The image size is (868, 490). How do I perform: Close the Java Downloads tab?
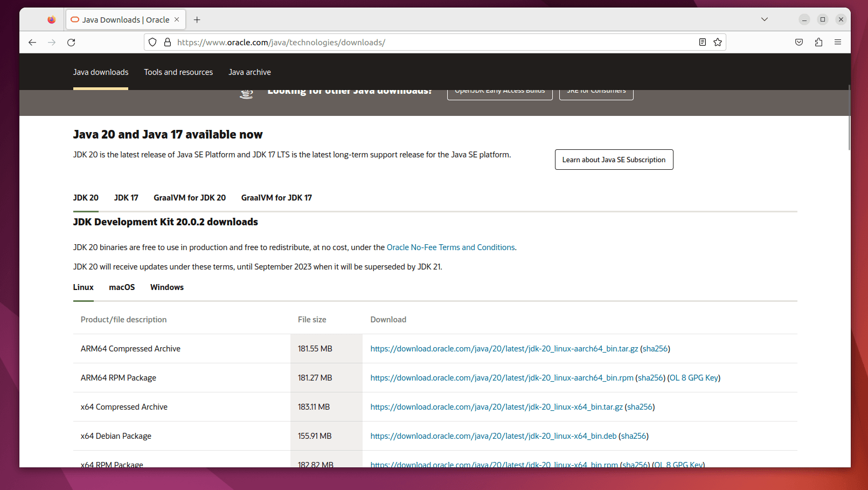[177, 19]
